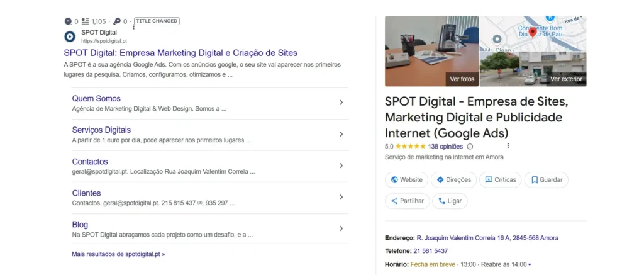Open the 138 opiniões reviews link
Image resolution: width=644 pixels, height=275 pixels.
click(x=445, y=147)
